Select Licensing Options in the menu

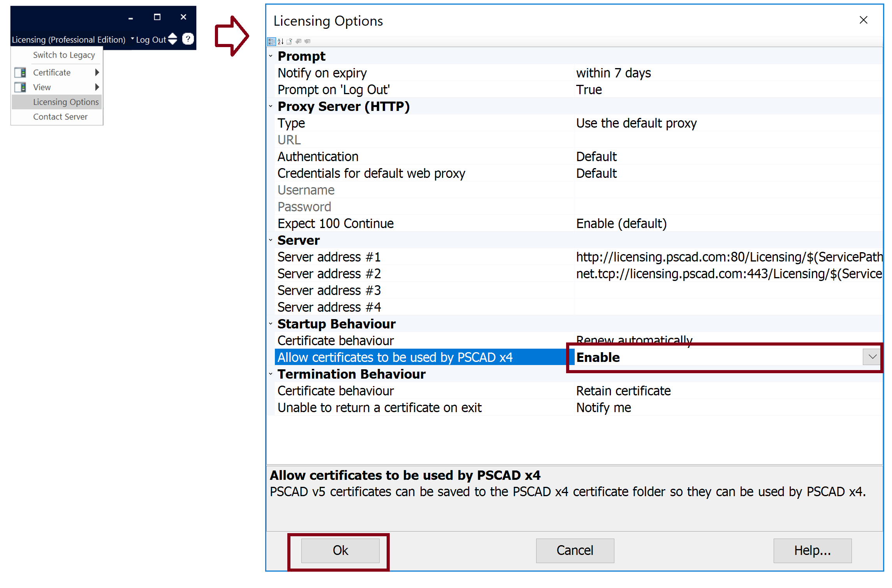tap(57, 102)
